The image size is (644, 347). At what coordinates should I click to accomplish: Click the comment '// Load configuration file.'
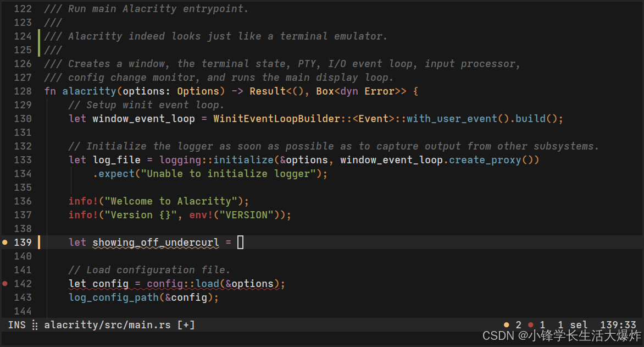(149, 270)
